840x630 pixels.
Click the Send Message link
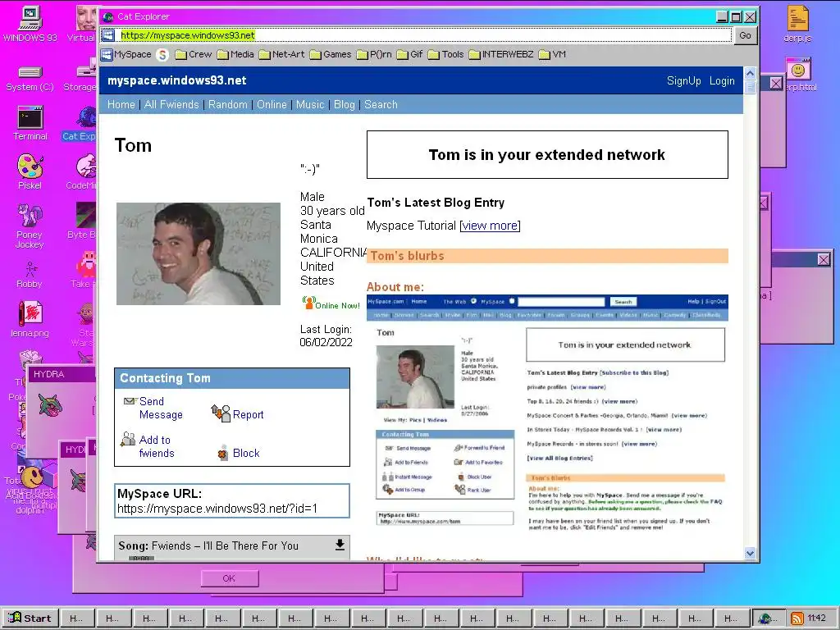click(161, 409)
